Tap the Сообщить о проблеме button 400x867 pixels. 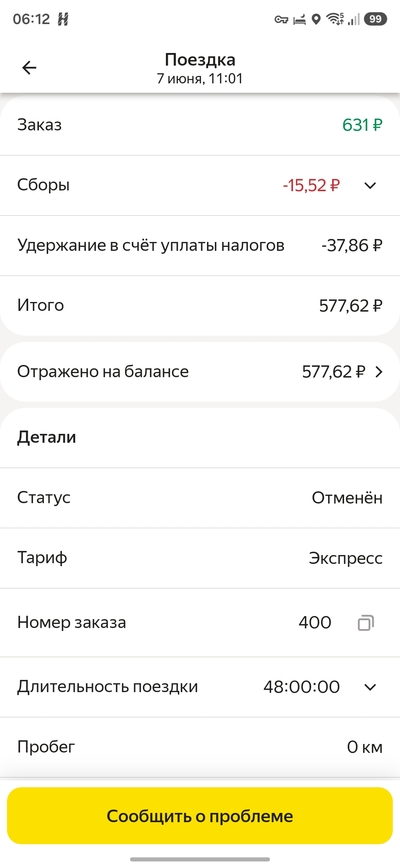pos(200,816)
